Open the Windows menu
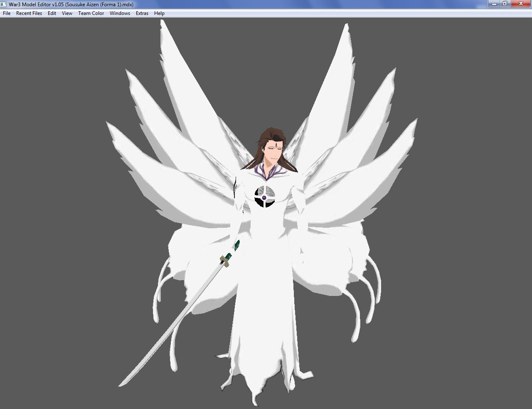This screenshot has height=409, width=532. click(120, 13)
